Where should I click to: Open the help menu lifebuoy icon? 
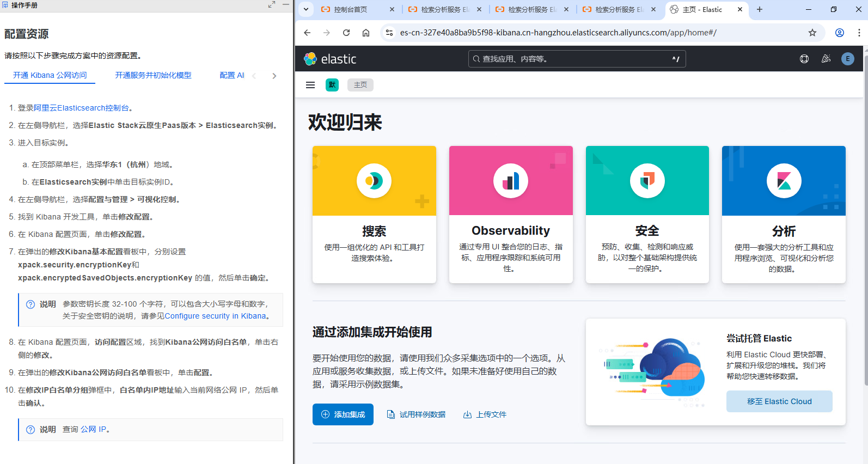804,59
